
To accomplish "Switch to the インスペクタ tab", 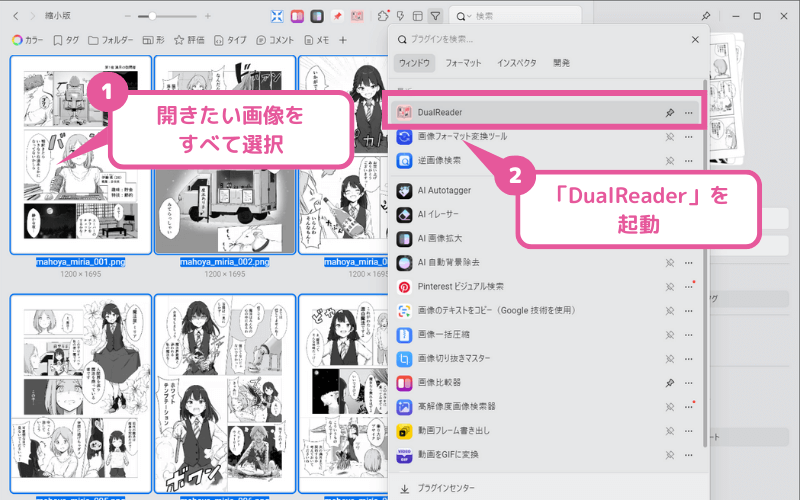I will pyautogui.click(x=517, y=63).
